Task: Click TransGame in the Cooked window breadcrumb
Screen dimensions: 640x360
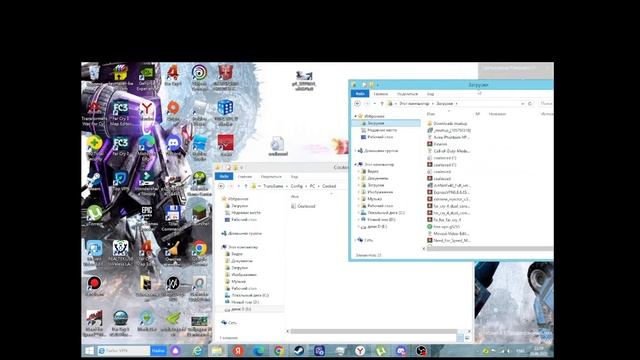Action: [273, 186]
